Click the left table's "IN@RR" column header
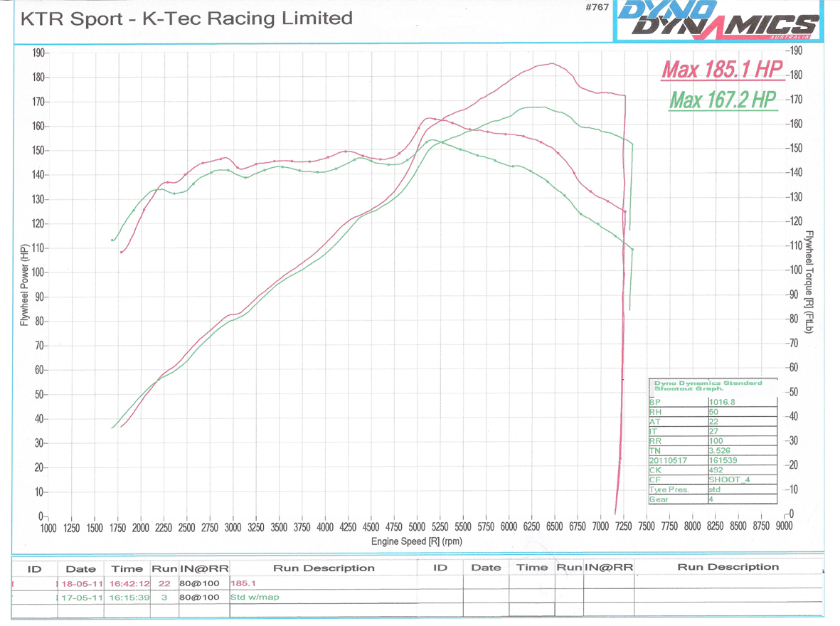The width and height of the screenshot is (840, 626). point(204,568)
